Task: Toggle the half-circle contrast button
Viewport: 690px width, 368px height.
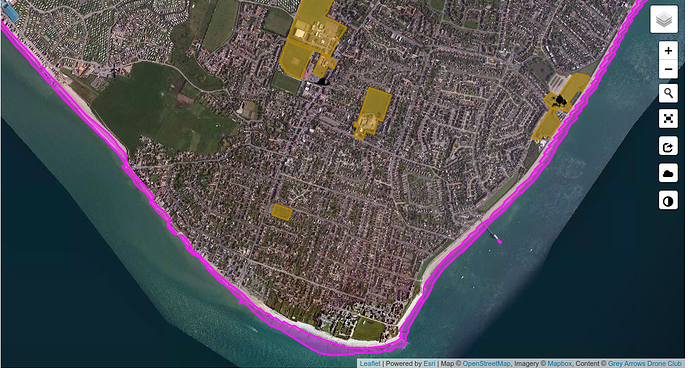Action: click(668, 201)
